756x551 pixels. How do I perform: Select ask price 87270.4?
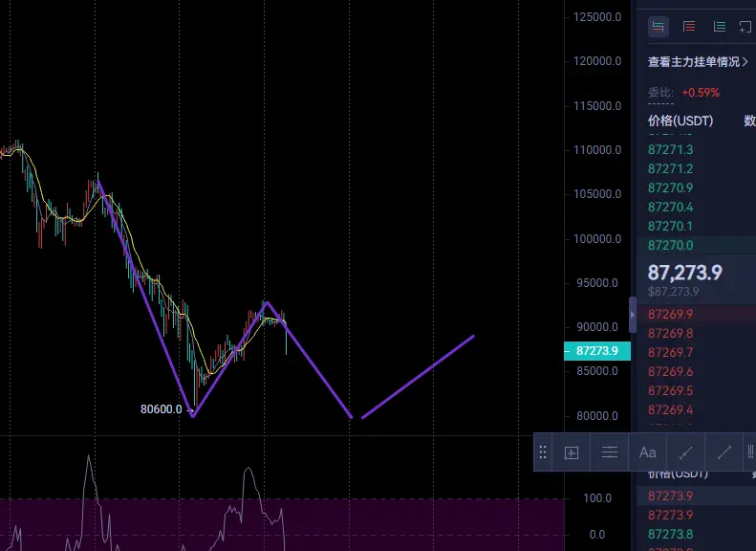point(670,207)
